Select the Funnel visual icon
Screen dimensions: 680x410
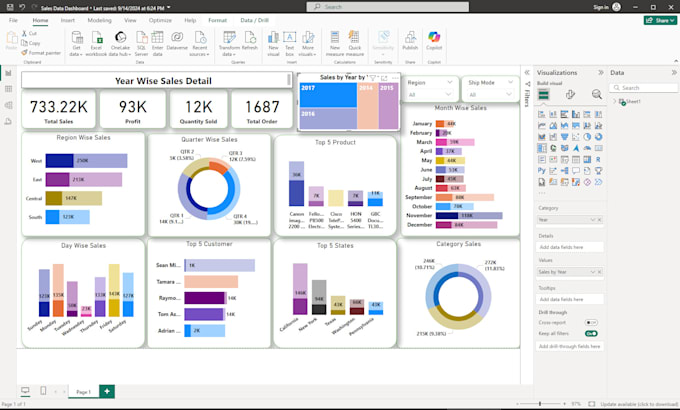coord(564,137)
